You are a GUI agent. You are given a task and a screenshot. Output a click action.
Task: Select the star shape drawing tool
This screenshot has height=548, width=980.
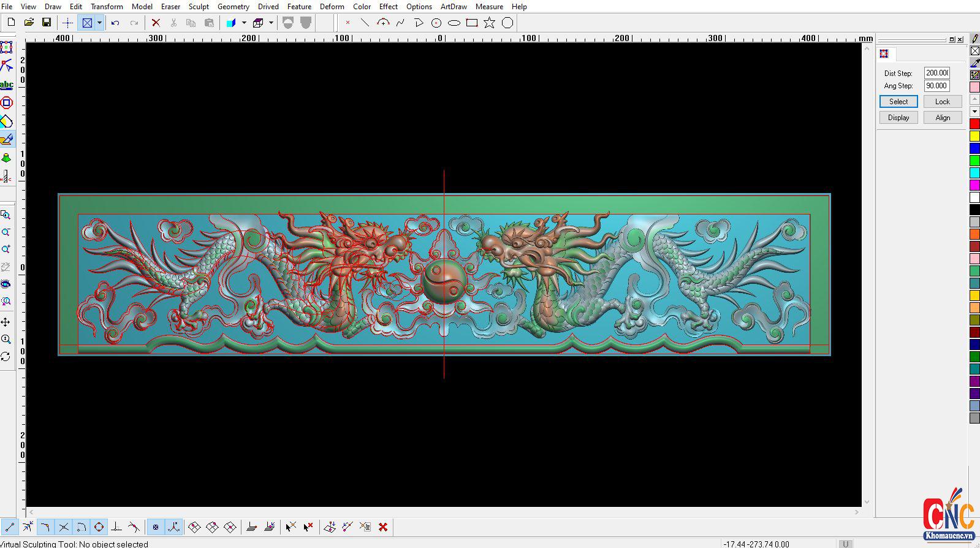[489, 23]
